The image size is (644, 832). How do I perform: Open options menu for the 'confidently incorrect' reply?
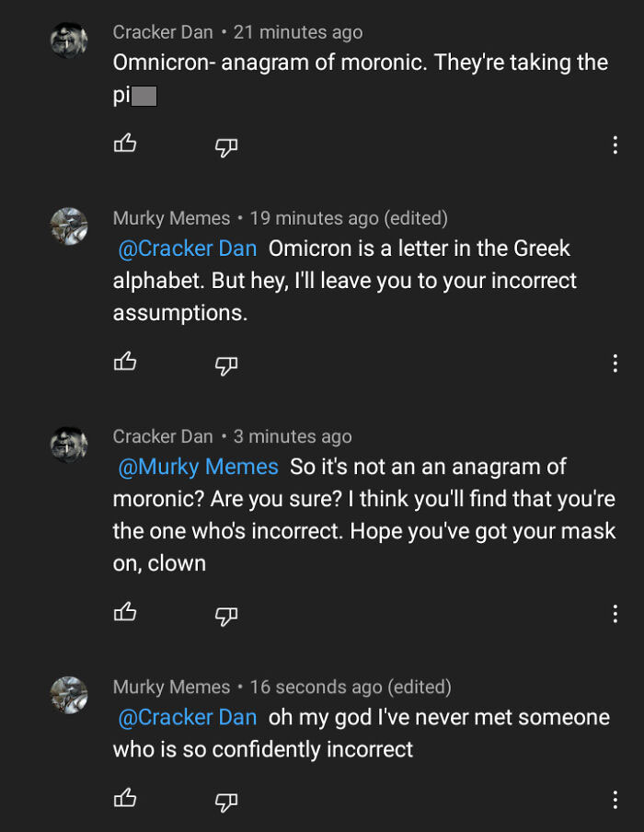[615, 800]
